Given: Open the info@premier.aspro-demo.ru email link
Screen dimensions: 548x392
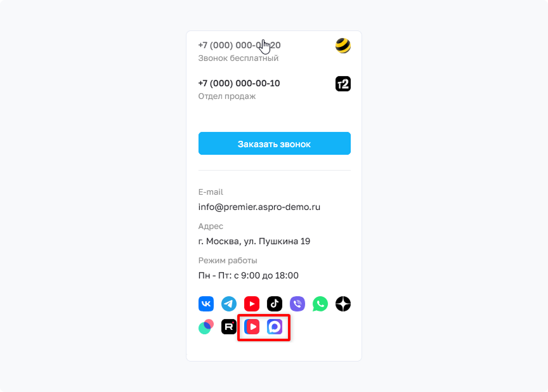Looking at the screenshot, I should [259, 207].
